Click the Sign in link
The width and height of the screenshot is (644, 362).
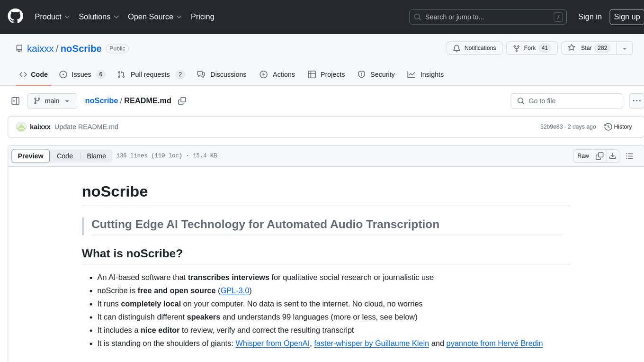pyautogui.click(x=590, y=17)
